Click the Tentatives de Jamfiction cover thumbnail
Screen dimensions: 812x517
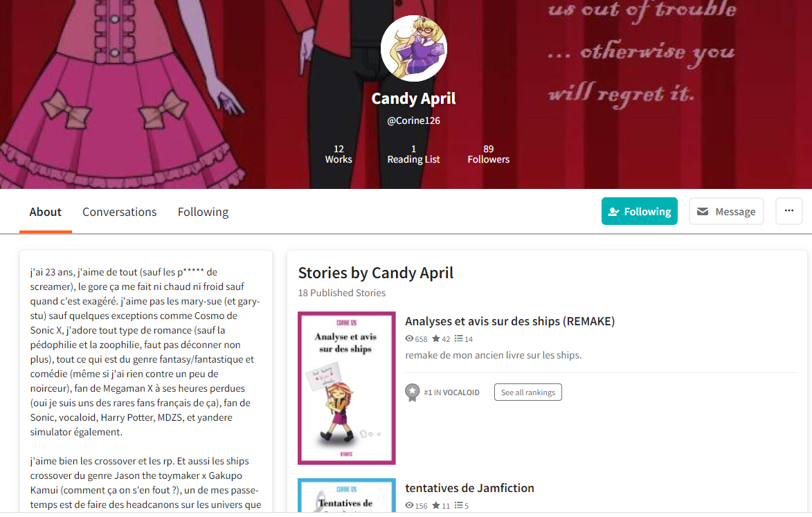346,496
